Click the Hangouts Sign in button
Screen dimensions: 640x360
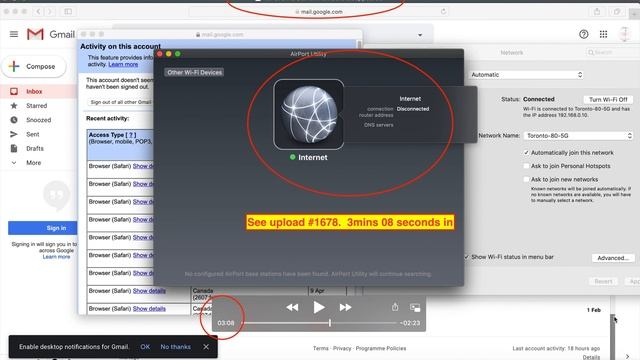[42, 228]
